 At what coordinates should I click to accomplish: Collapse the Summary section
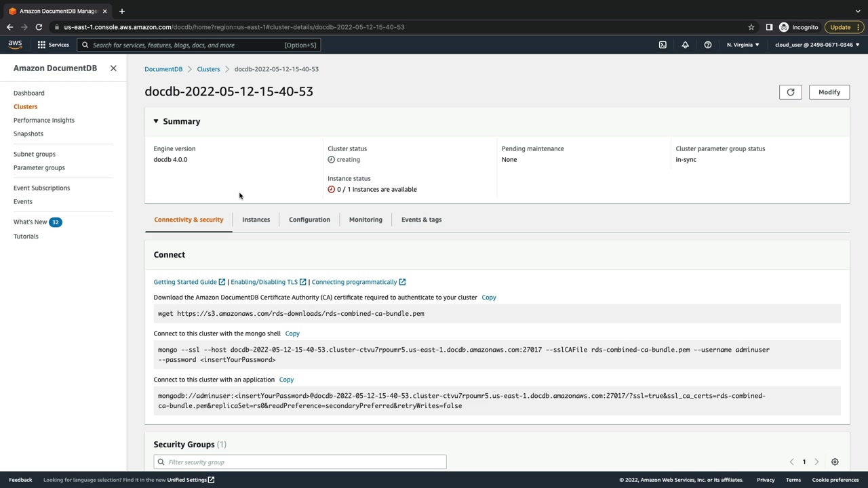tap(156, 121)
